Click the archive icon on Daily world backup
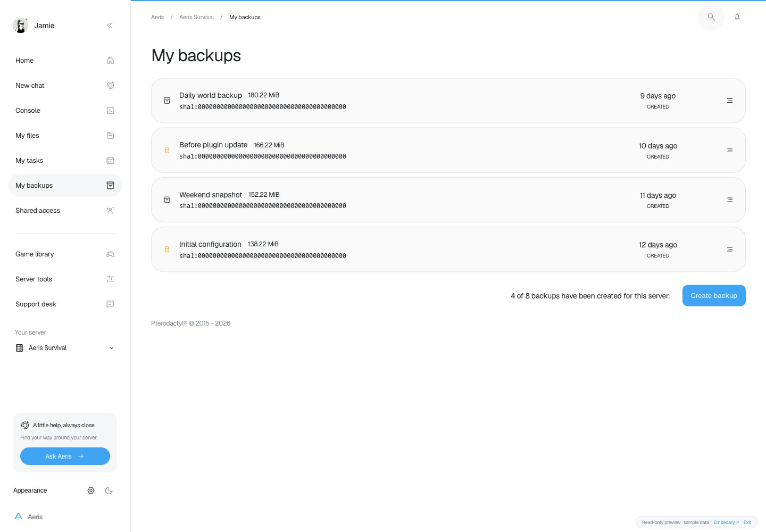This screenshot has height=532, width=766. coord(167,101)
